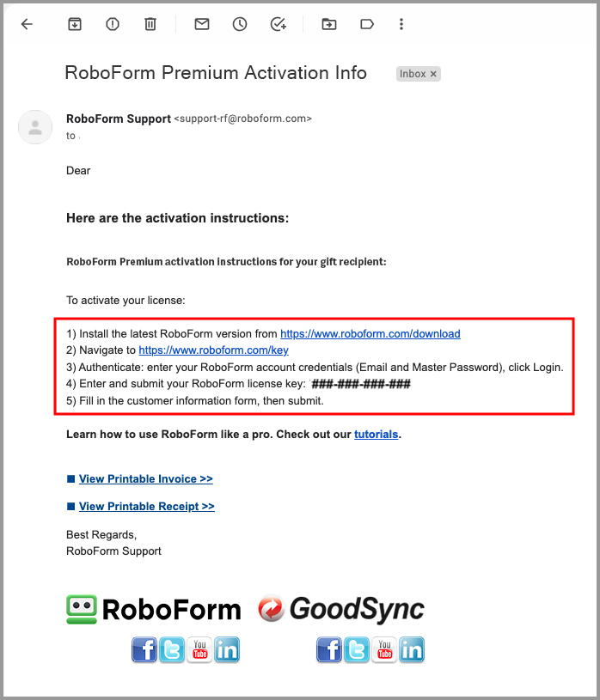
Task: Open the RoboForm download link
Action: tap(370, 333)
